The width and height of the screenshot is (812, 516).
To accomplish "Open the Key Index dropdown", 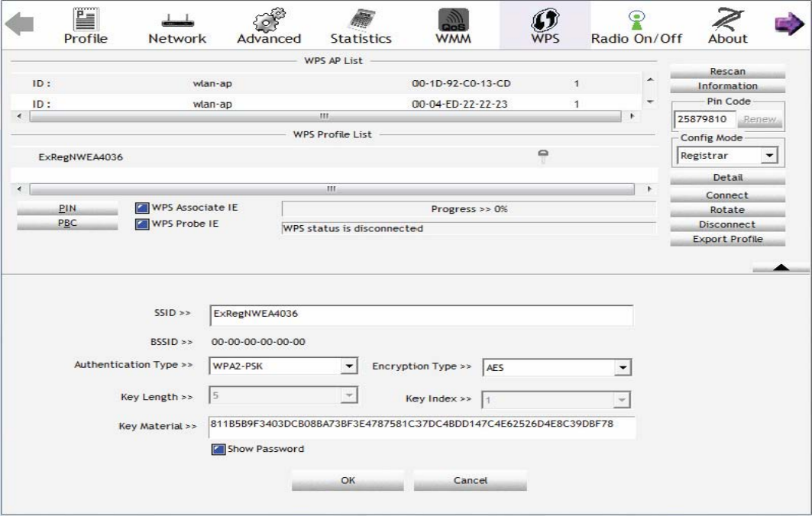I will point(556,399).
